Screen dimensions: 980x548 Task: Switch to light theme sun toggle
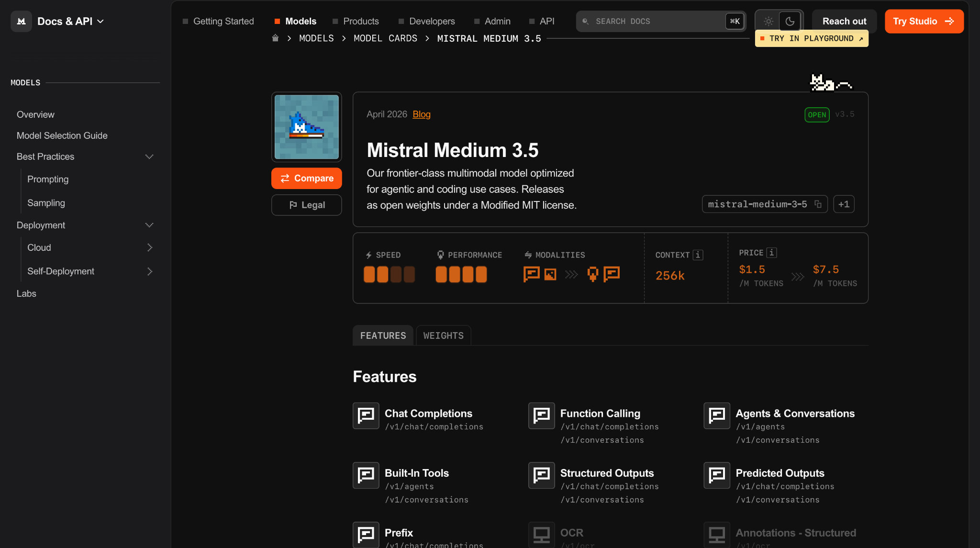click(x=768, y=22)
